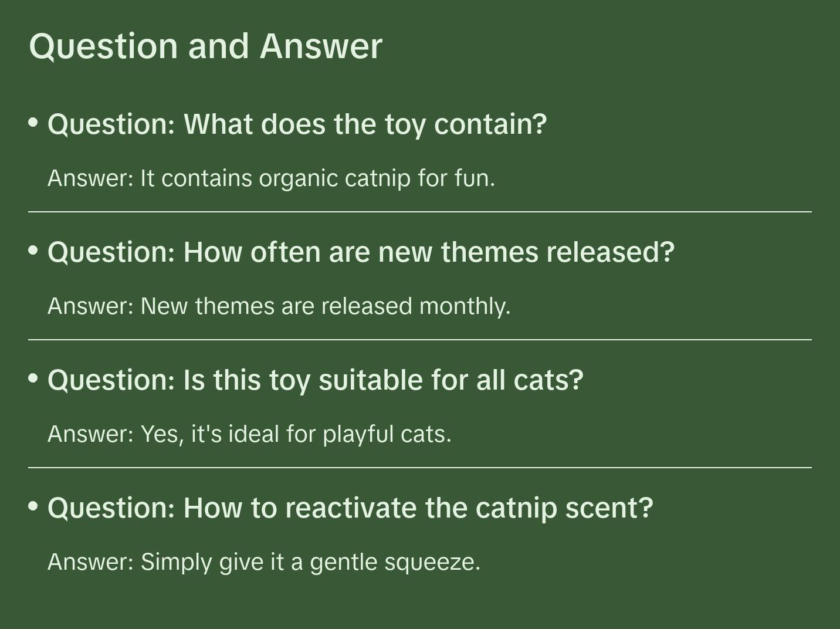This screenshot has height=629, width=840.
Task: Select the answer "Yes, it's ideal for playful cats"
Action: [x=249, y=434]
